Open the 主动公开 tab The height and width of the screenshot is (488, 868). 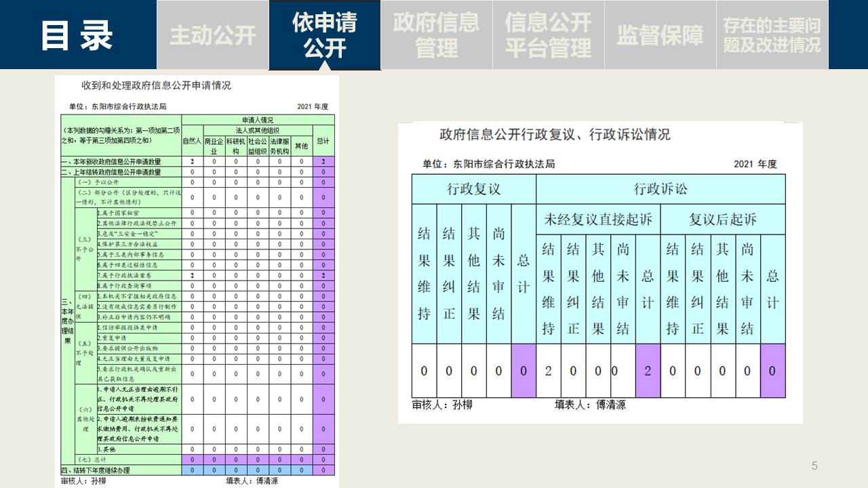click(x=212, y=35)
